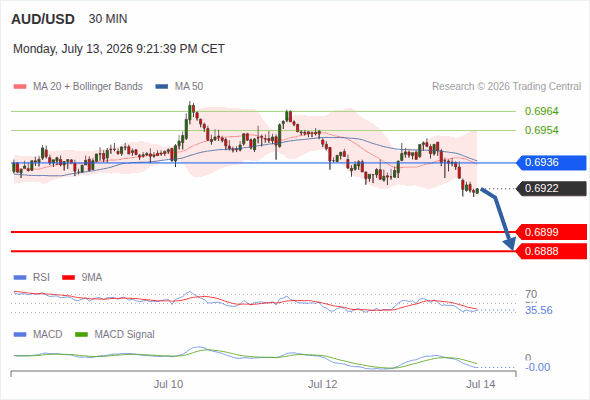The width and height of the screenshot is (590, 400).
Task: Click the MACD legend label
Action: coord(48,335)
